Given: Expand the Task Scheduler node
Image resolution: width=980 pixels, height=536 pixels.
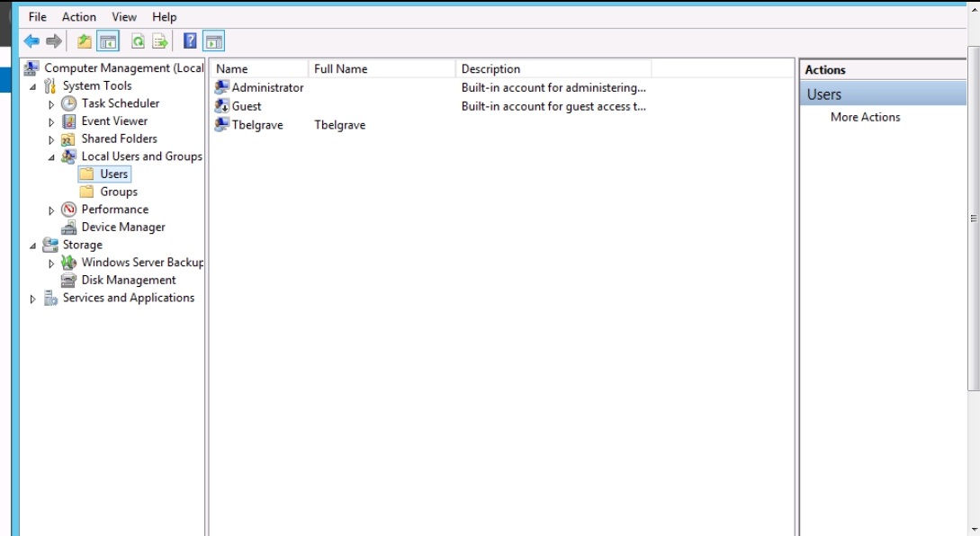Looking at the screenshot, I should (x=51, y=104).
